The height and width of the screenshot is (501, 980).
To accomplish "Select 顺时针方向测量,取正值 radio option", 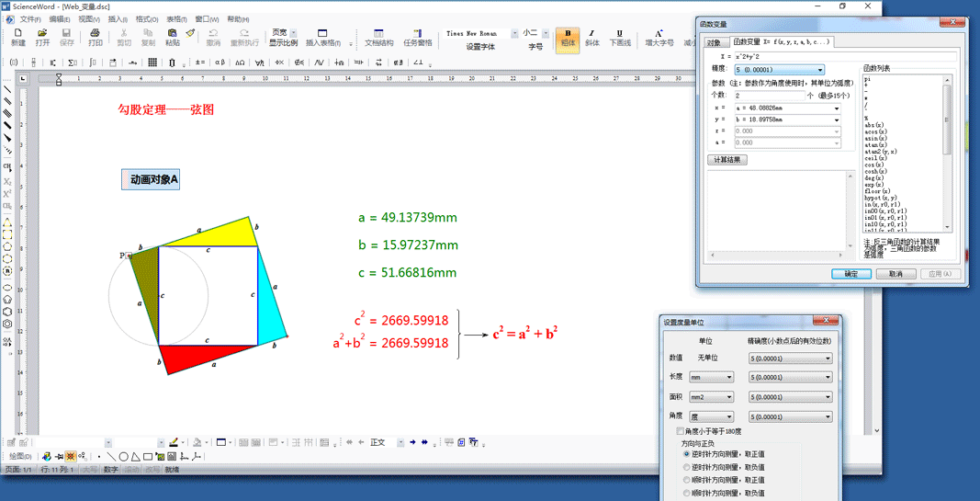I will coord(687,480).
